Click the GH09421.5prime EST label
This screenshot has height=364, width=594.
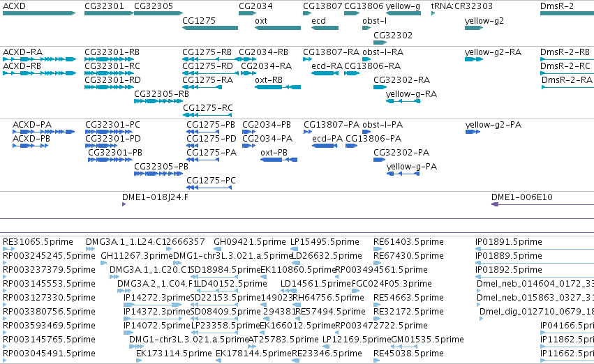pyautogui.click(x=250, y=242)
